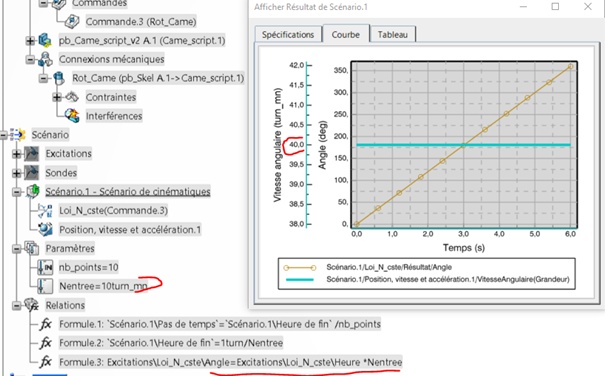The height and width of the screenshot is (376, 605).
Task: Select nb_points=10 parameter
Action: [x=88, y=267]
